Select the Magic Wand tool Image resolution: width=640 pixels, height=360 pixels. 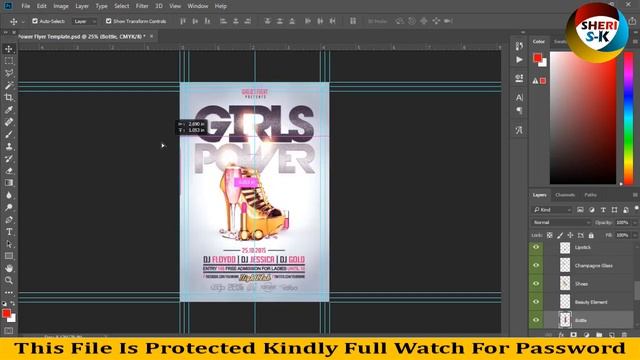(x=9, y=85)
